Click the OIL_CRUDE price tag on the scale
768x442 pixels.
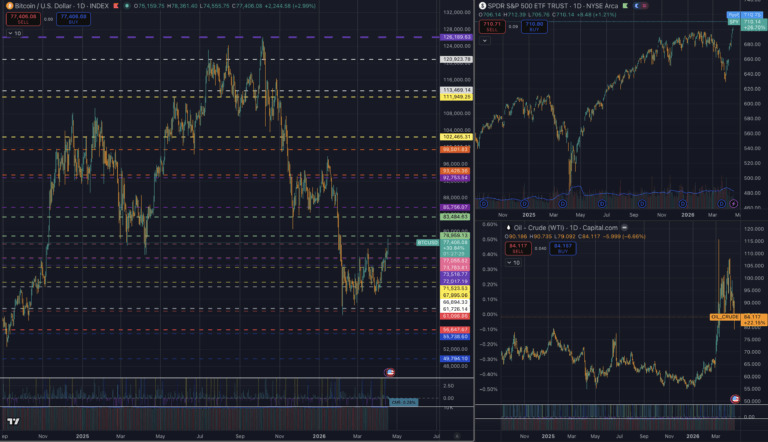coord(725,317)
